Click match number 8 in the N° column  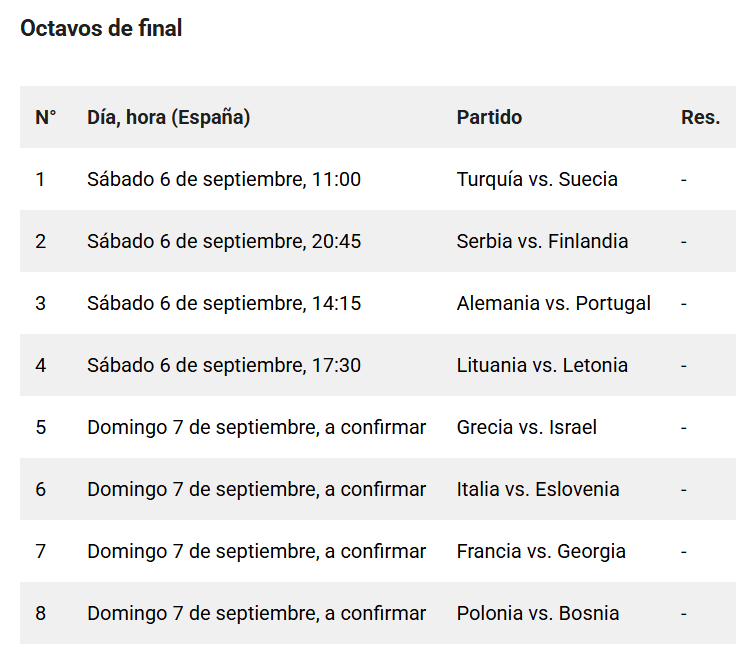[41, 614]
